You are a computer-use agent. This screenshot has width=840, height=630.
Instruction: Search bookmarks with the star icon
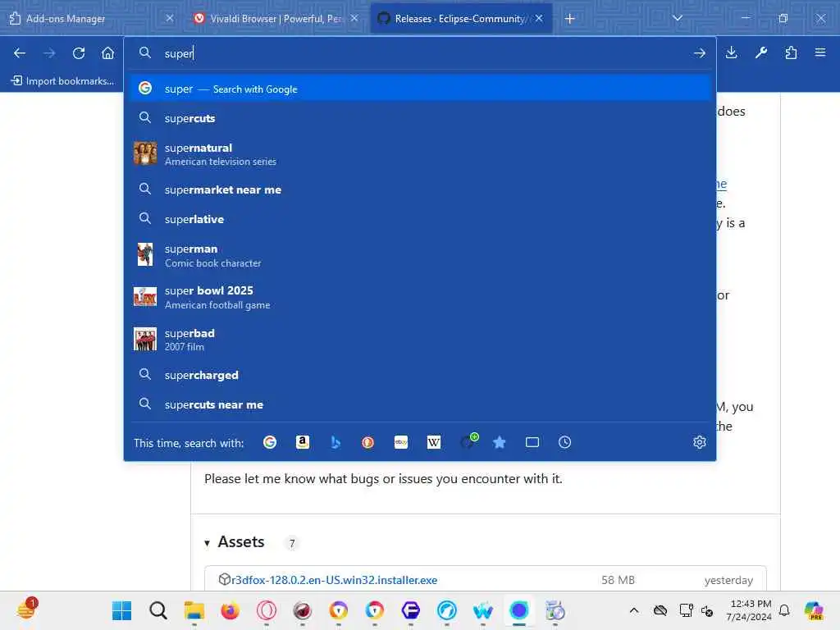coord(500,442)
